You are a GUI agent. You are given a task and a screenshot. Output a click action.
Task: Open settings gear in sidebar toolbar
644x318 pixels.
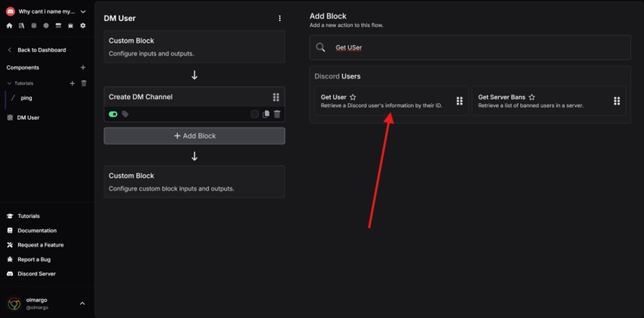[x=83, y=25]
